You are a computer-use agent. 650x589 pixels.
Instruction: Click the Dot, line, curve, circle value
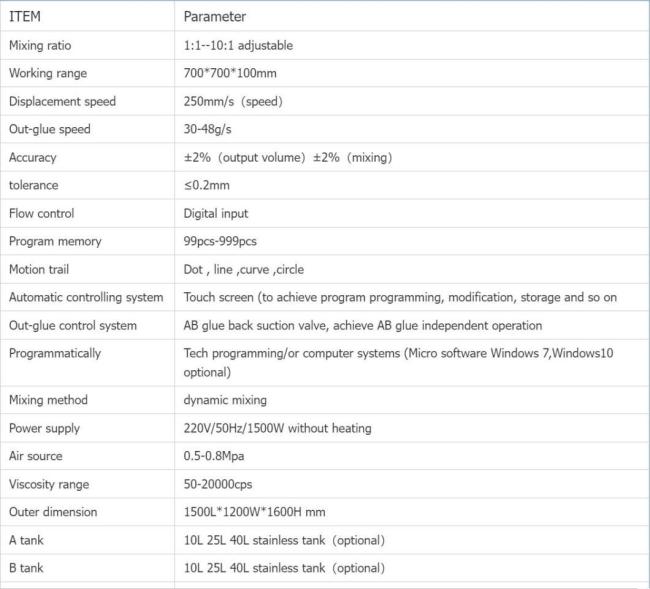[x=243, y=269]
